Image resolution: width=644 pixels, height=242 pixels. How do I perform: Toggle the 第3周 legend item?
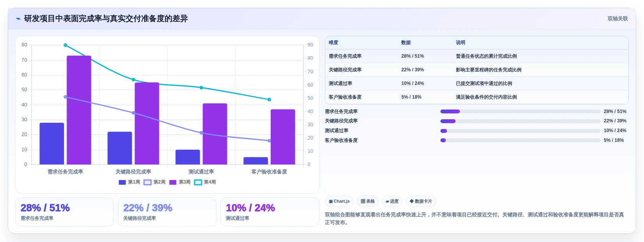pyautogui.click(x=180, y=182)
